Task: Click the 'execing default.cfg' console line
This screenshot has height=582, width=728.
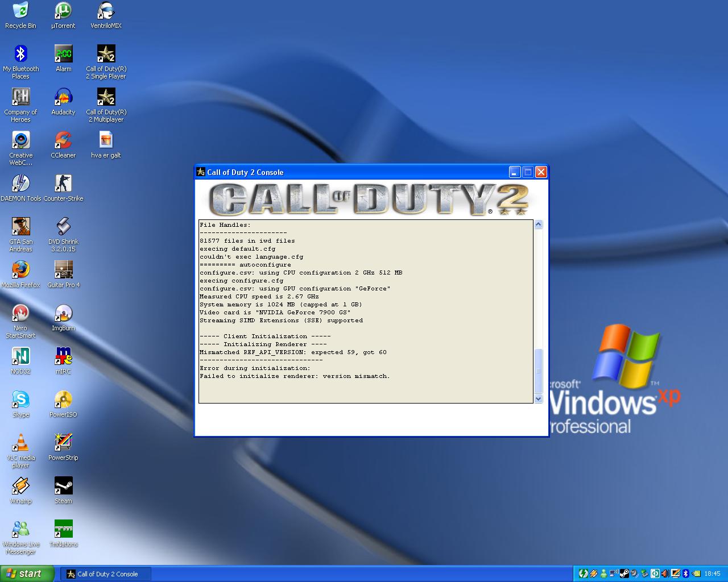Action: click(237, 249)
